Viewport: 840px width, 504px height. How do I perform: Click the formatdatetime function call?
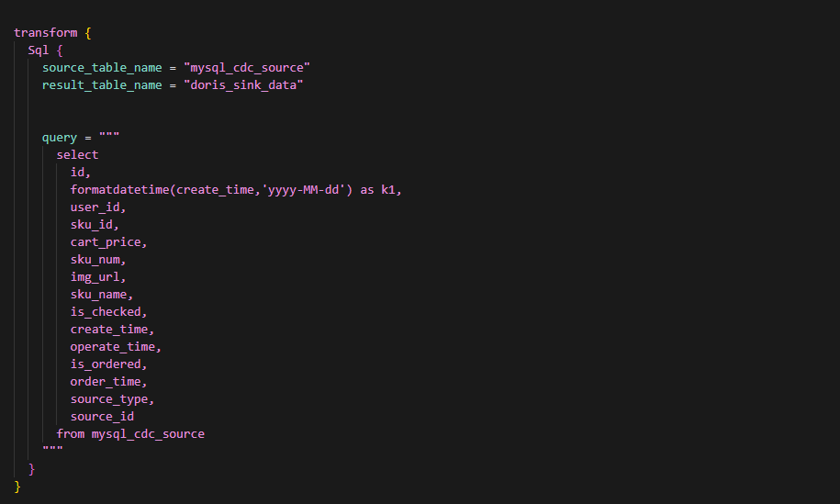coord(212,190)
